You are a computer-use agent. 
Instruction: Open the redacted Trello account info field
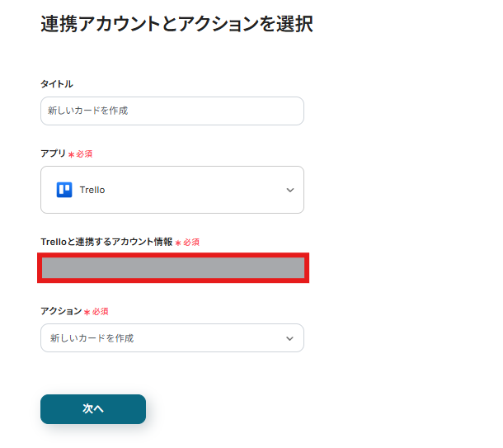coord(173,268)
